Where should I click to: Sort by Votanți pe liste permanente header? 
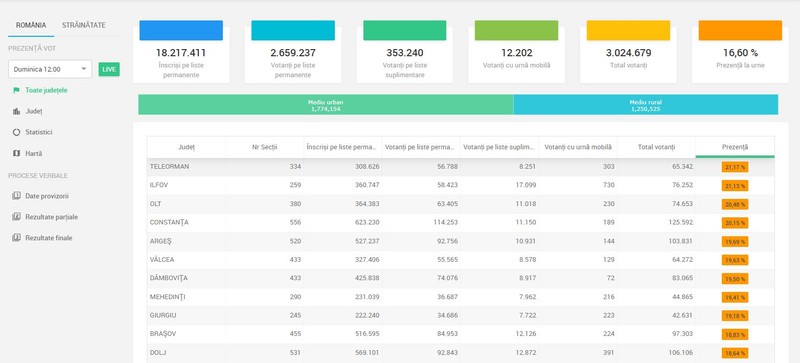tap(421, 147)
